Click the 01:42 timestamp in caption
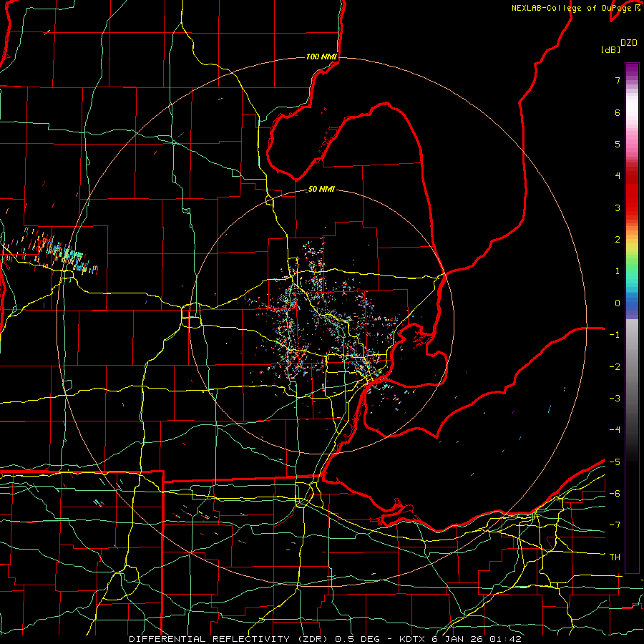 [505, 639]
